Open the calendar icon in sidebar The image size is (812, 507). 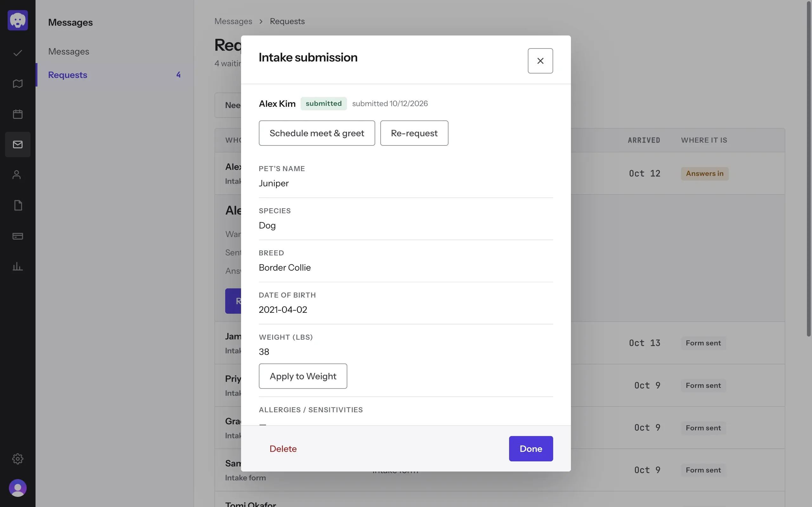(17, 114)
